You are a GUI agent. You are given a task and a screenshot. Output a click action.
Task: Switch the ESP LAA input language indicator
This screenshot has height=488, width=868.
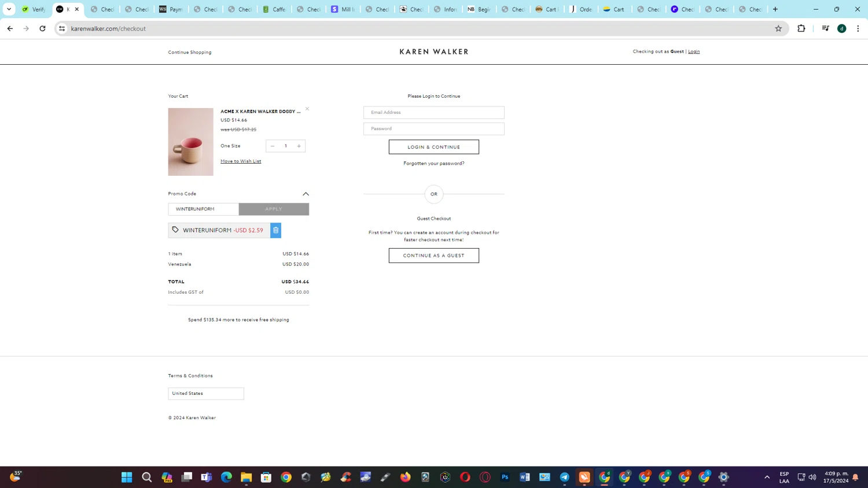tap(784, 477)
